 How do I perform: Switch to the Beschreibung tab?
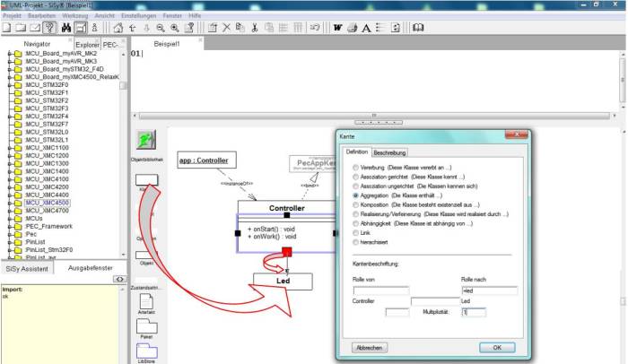point(390,152)
